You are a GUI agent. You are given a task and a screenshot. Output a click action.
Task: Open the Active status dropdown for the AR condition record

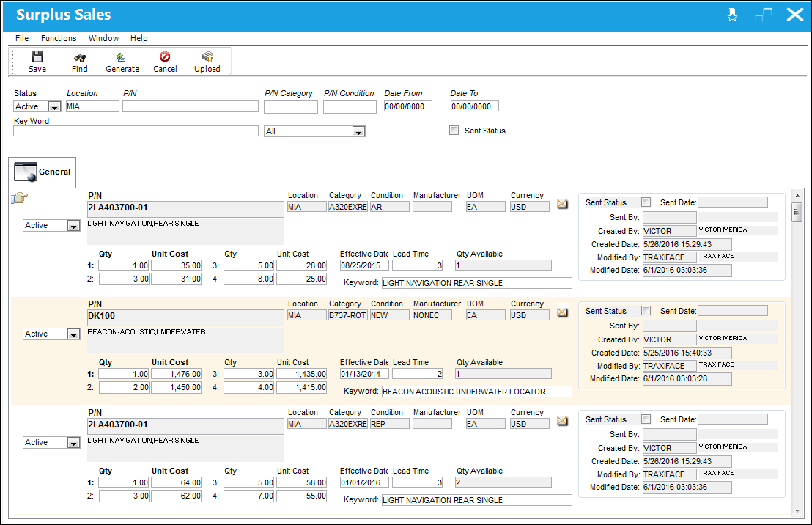pyautogui.click(x=73, y=226)
